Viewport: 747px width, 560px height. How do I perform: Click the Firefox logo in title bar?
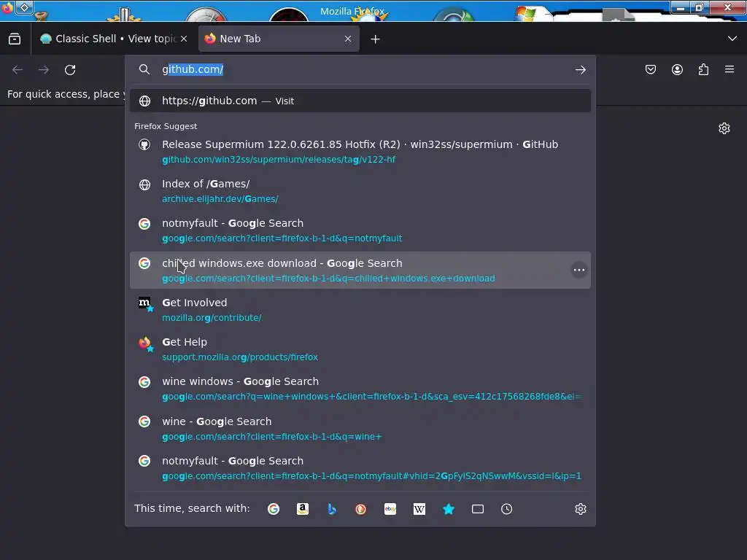tap(7, 7)
